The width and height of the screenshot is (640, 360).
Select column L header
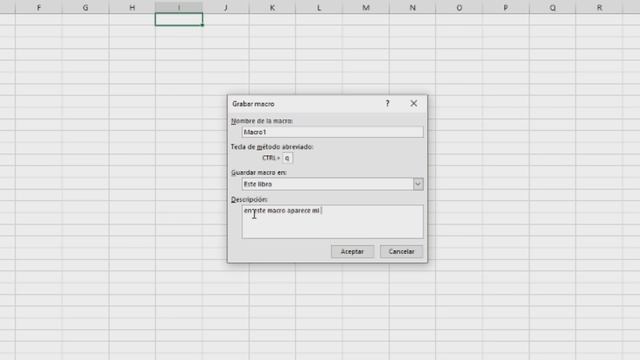point(319,7)
